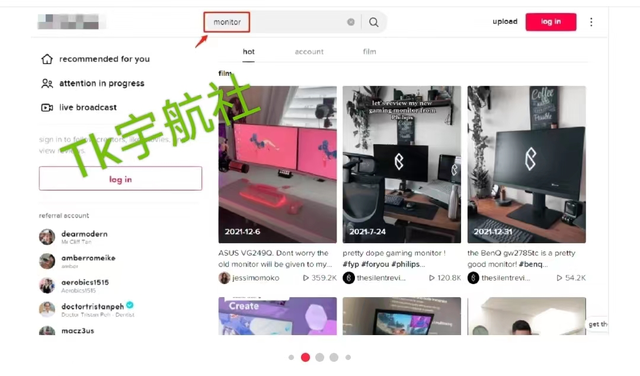Play the ASUS VG249Q pink setup video
The width and height of the screenshot is (640, 376).
click(x=278, y=165)
